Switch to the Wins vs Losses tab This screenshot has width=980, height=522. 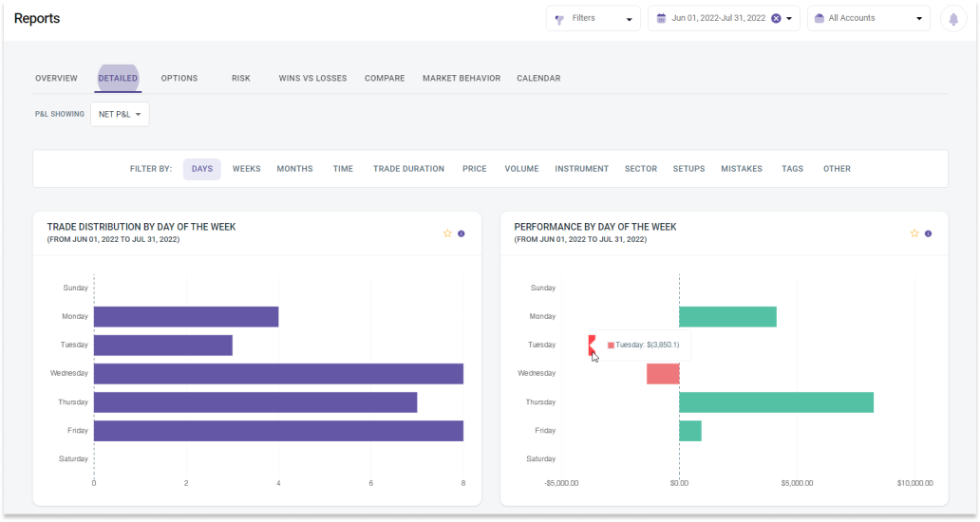pyautogui.click(x=312, y=79)
